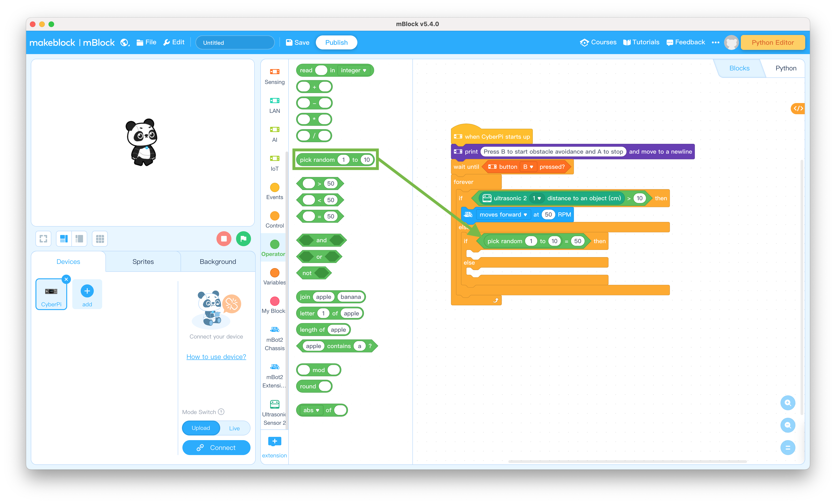Switch to the Devices tab
Screen dimensions: 836x504
[x=68, y=262]
